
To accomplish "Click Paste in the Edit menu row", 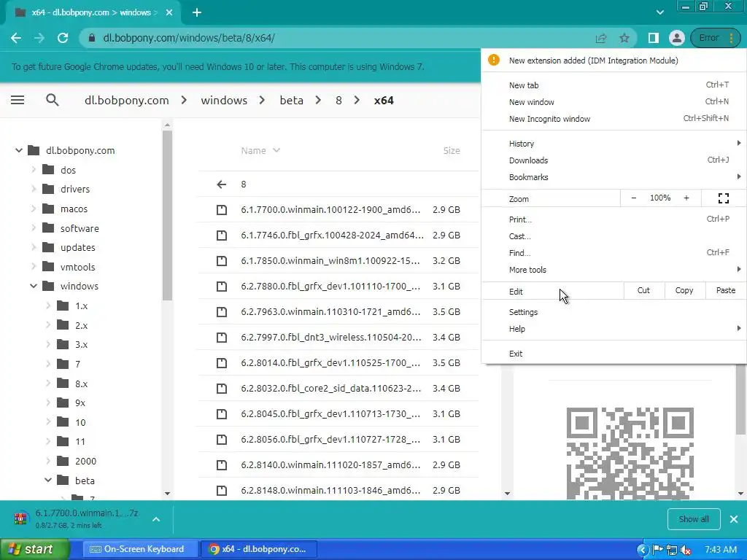I will click(x=726, y=290).
